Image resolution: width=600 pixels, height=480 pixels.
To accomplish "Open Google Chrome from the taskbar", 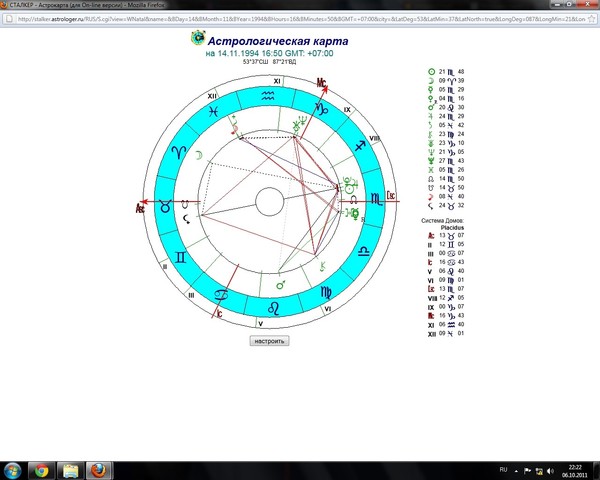I will pyautogui.click(x=41, y=470).
